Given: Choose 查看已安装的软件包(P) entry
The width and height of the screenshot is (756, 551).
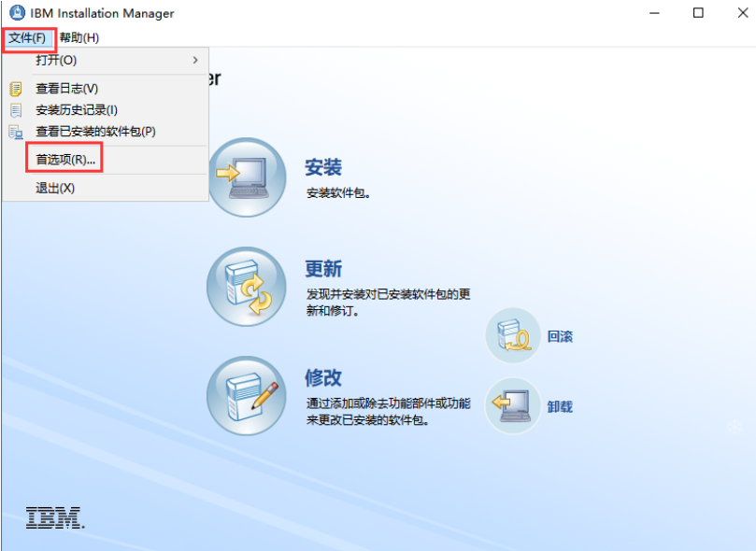Looking at the screenshot, I should (106, 132).
